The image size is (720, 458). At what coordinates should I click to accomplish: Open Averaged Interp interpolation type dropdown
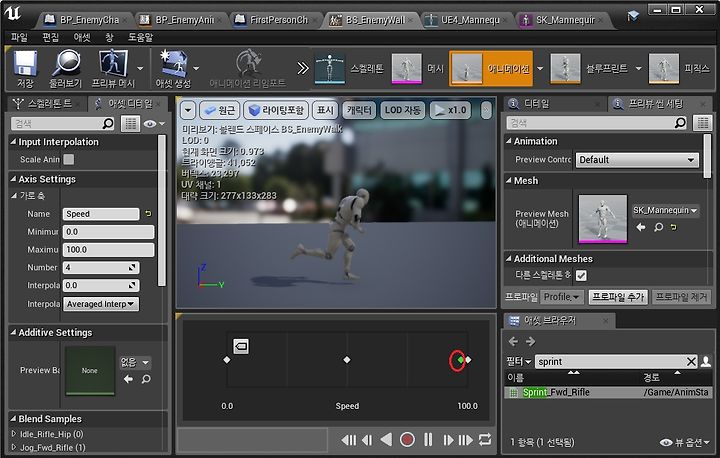101,304
